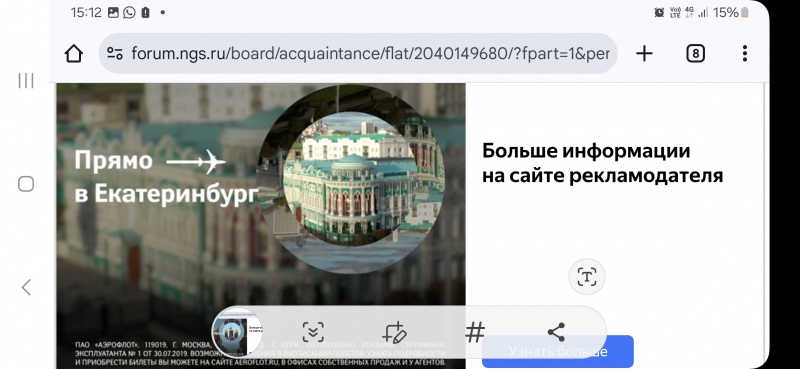Open Chrome three-dot overflow menu

(x=745, y=53)
